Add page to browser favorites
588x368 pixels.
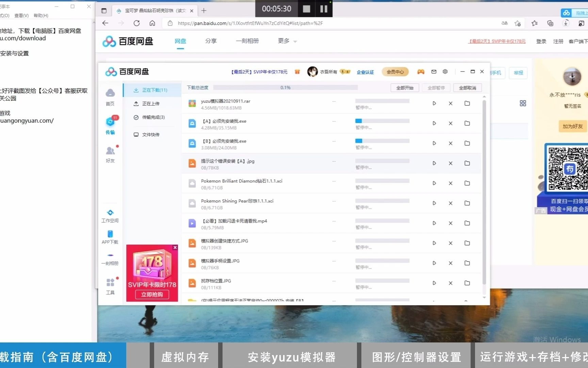[x=518, y=23]
